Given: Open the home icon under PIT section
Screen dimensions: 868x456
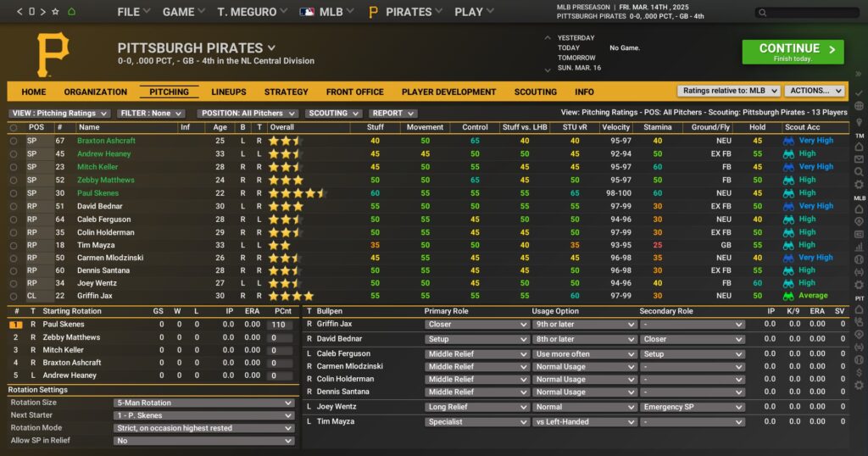Looking at the screenshot, I should click(x=859, y=309).
